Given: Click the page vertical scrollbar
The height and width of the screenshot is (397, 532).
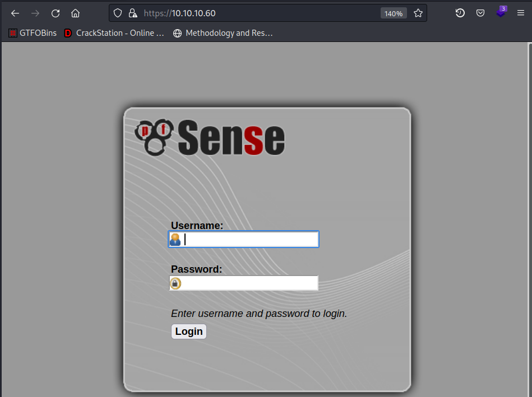Looking at the screenshot, I should click(x=530, y=219).
